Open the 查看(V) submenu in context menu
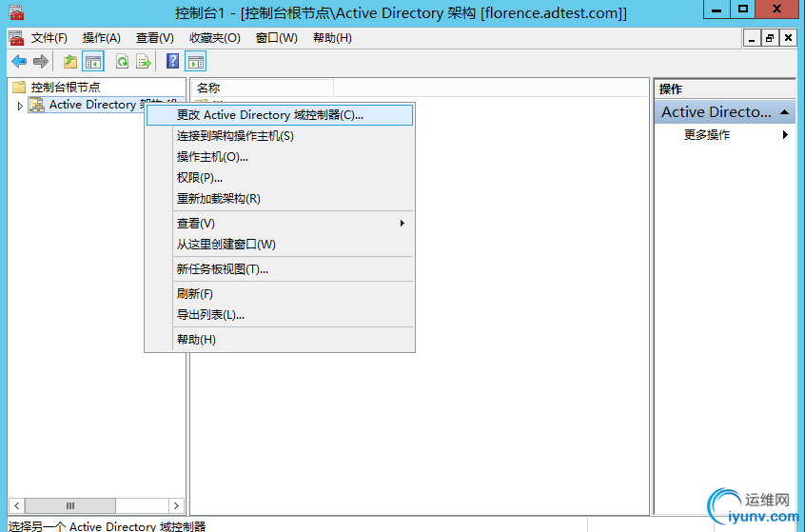 pos(293,224)
